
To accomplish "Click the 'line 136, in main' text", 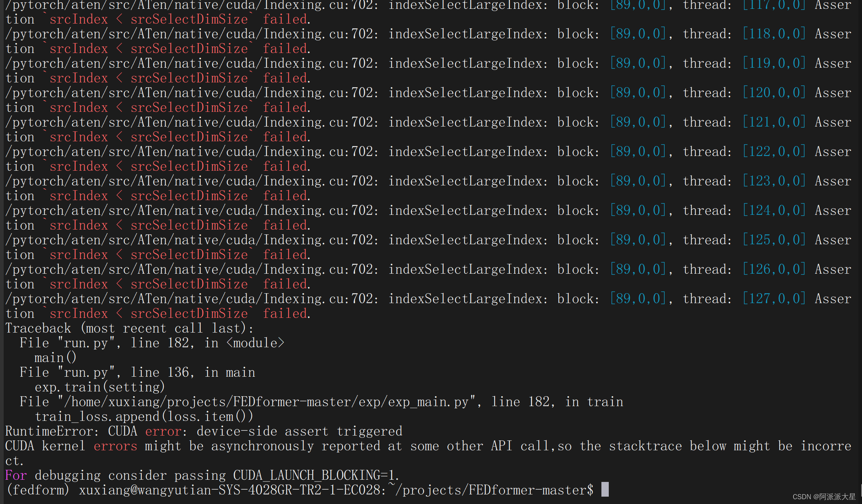I will tap(193, 372).
